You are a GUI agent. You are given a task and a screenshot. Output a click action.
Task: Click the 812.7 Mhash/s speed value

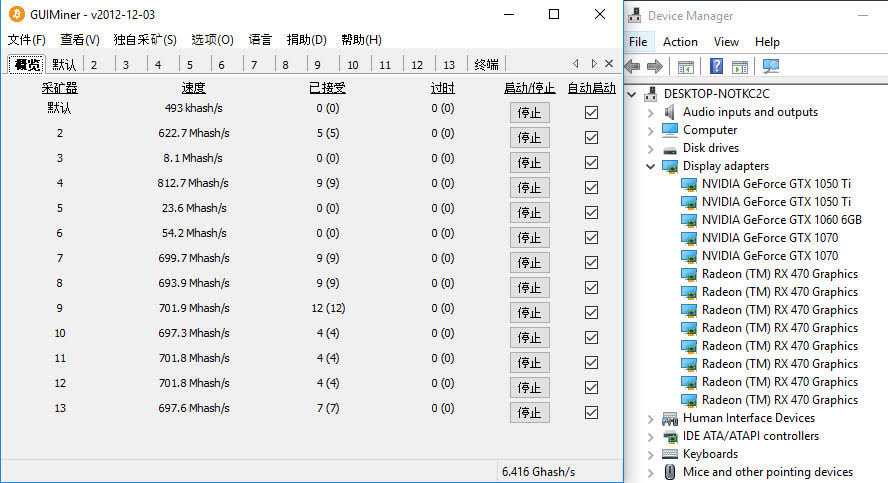193,183
